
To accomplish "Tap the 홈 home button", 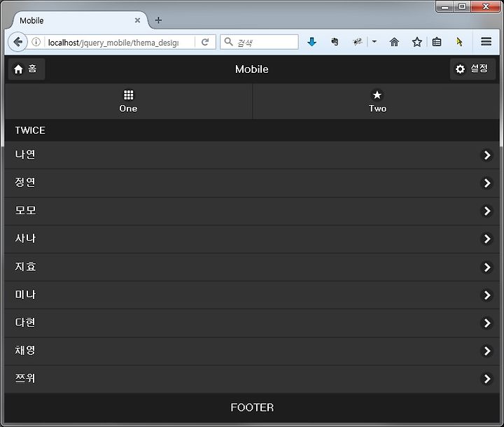I will 27,69.
